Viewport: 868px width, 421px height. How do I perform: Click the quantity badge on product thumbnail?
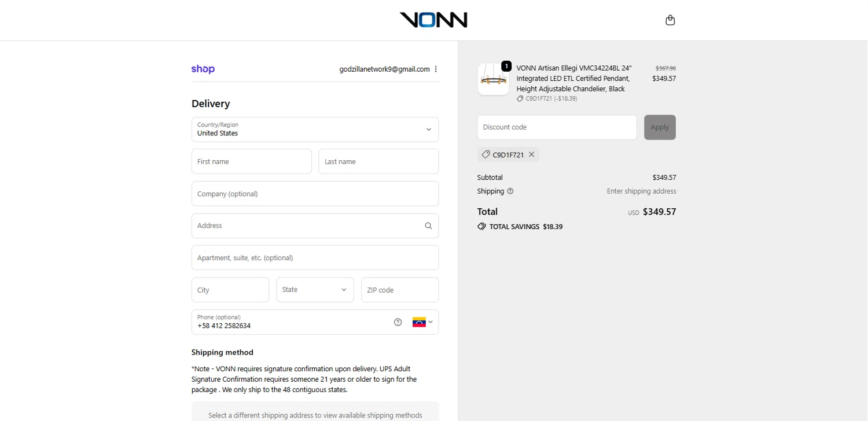(x=506, y=66)
